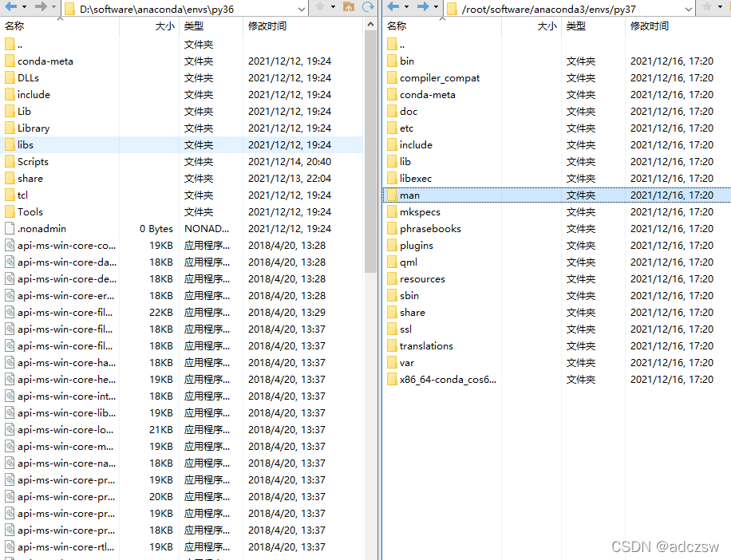Click the favorites star on the right pane
731x560 pixels.
(707, 8)
